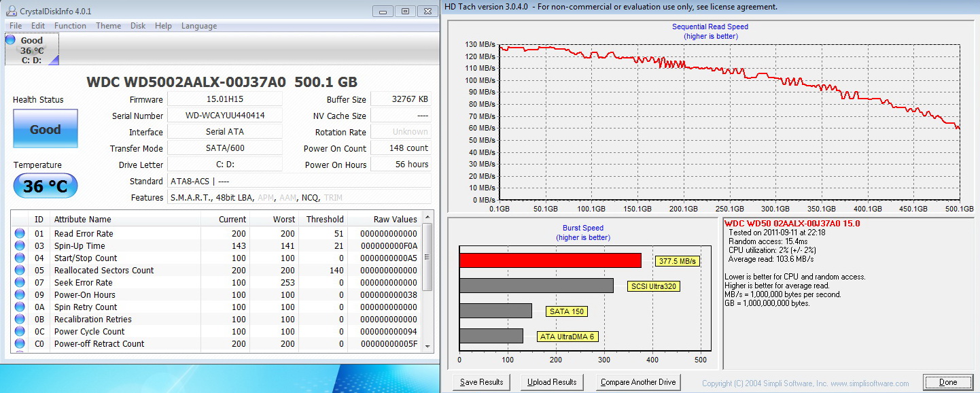Click the SCSI Ultra320 label

click(x=654, y=286)
